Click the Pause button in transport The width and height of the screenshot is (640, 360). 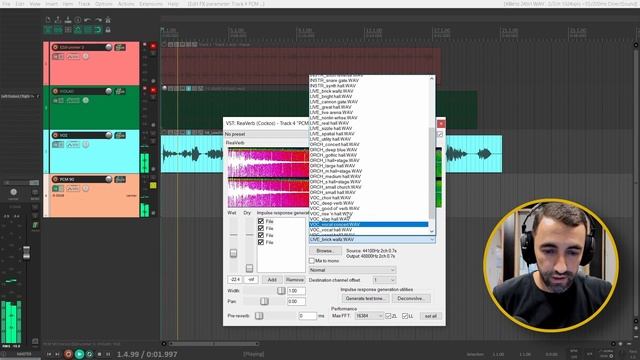pos(108,354)
